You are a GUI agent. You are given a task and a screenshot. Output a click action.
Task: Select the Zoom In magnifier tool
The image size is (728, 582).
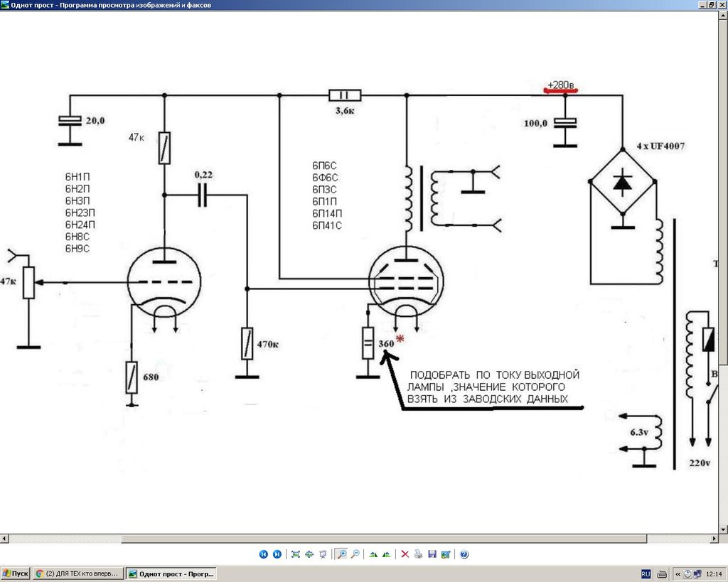pyautogui.click(x=341, y=554)
